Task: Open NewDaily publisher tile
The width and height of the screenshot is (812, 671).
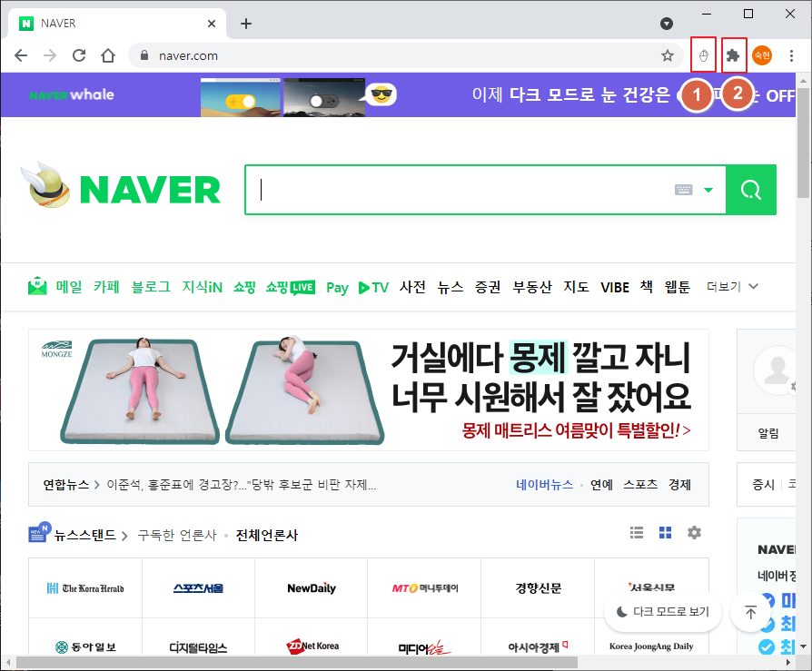Action: click(312, 588)
